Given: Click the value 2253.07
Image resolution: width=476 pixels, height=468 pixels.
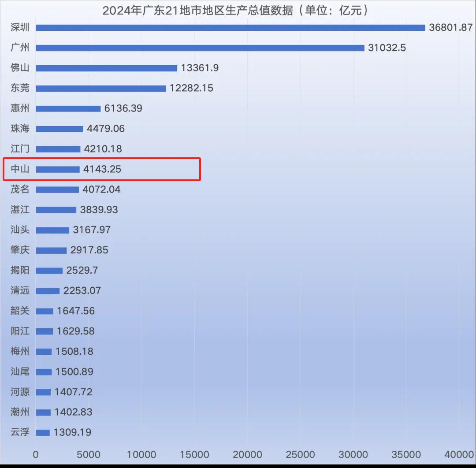Looking at the screenshot, I should click(82, 290).
